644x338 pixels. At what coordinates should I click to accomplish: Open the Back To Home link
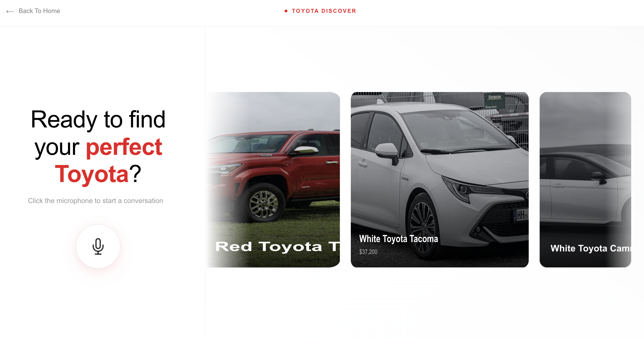pos(33,11)
